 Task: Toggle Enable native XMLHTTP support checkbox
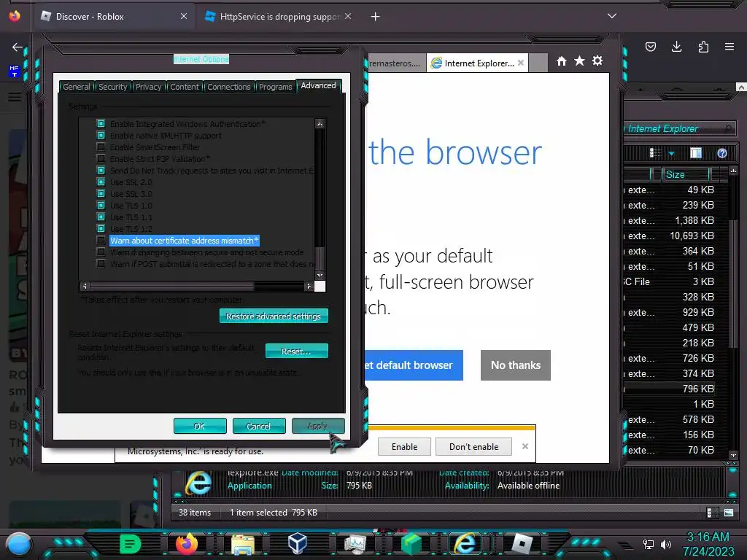coord(101,135)
